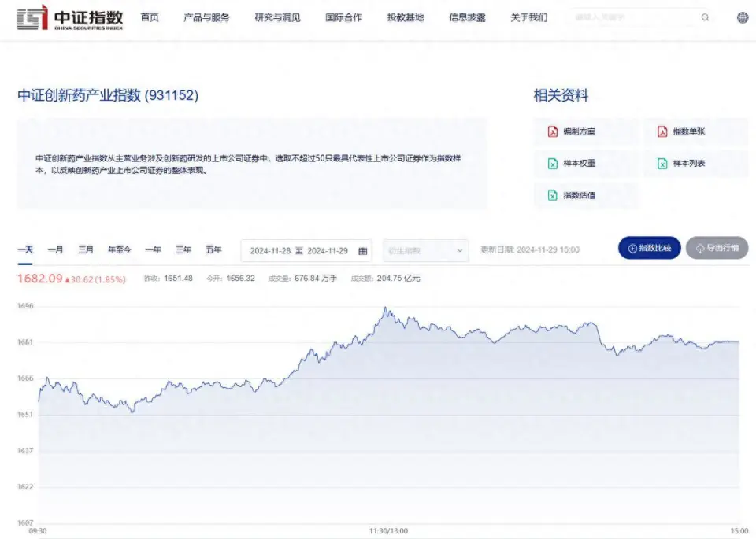Image resolution: width=756 pixels, height=539 pixels.
Task: Click the search magnifier icon
Action: coord(705,17)
